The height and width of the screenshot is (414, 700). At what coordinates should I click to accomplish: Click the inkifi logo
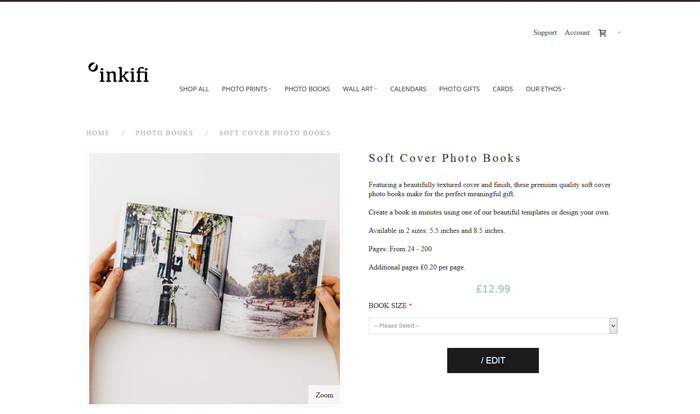(x=119, y=73)
